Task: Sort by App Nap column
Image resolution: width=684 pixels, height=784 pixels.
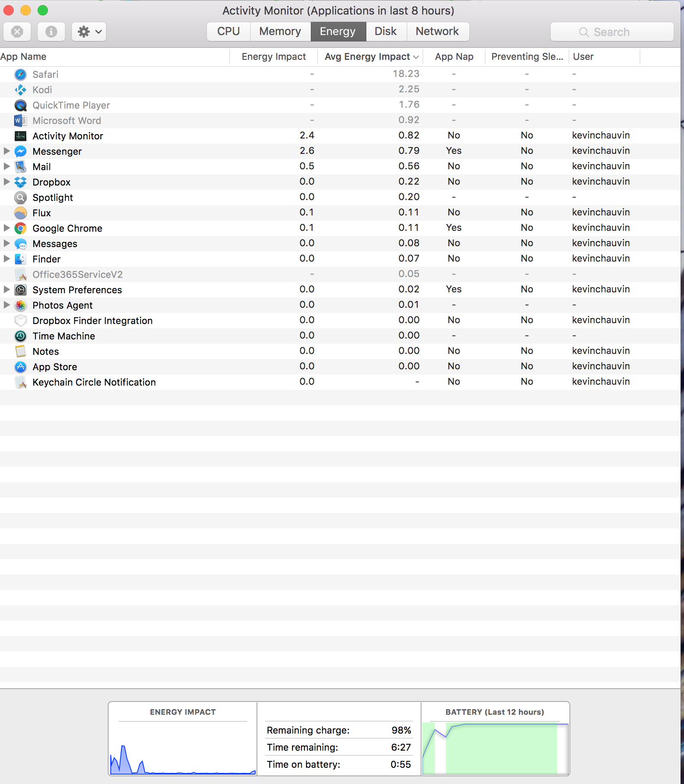Action: (454, 57)
